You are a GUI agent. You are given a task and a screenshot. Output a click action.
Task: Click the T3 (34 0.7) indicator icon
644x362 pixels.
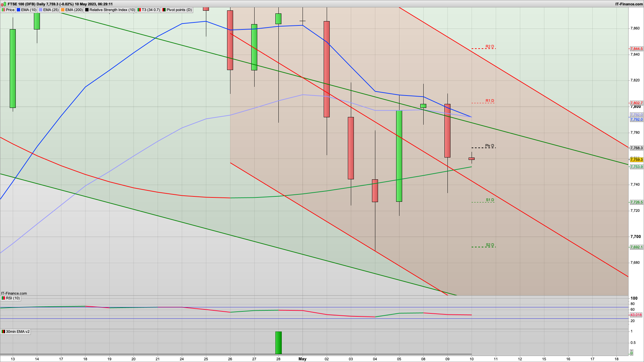pyautogui.click(x=139, y=10)
